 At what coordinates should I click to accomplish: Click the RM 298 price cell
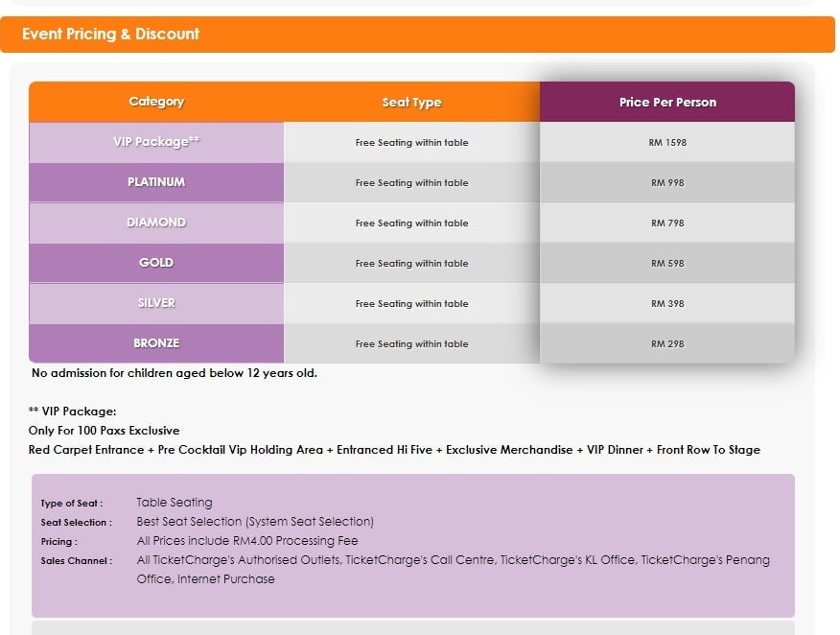pyautogui.click(x=667, y=344)
